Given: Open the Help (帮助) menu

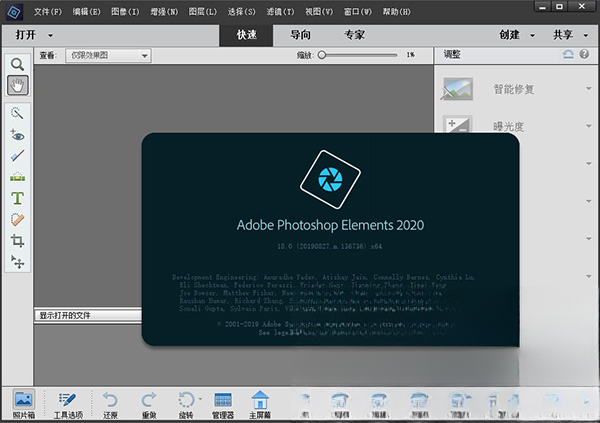Looking at the screenshot, I should tap(396, 12).
